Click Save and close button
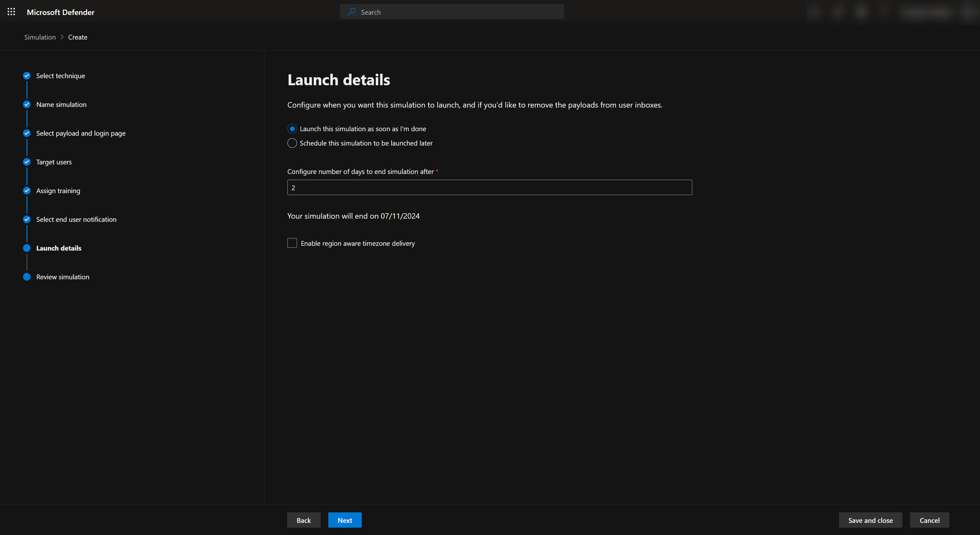This screenshot has height=535, width=980. point(870,520)
